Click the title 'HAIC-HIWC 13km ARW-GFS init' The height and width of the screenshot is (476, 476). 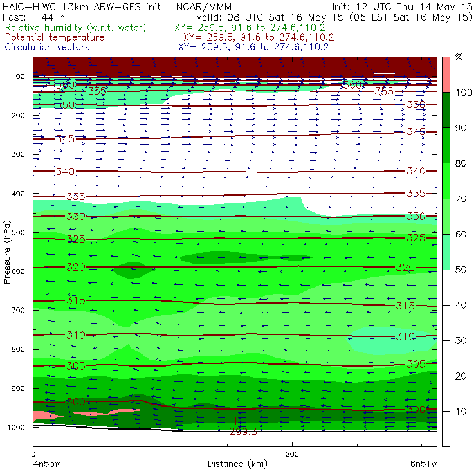click(x=82, y=6)
